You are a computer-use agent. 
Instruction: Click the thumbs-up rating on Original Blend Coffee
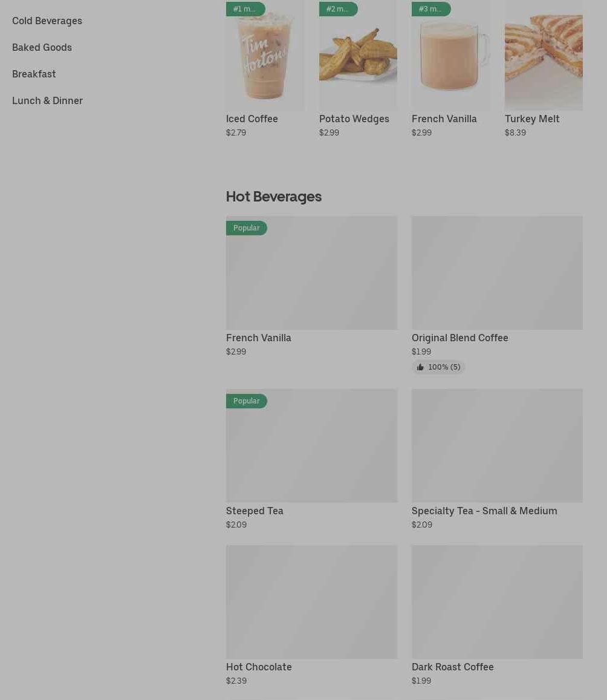pyautogui.click(x=438, y=367)
